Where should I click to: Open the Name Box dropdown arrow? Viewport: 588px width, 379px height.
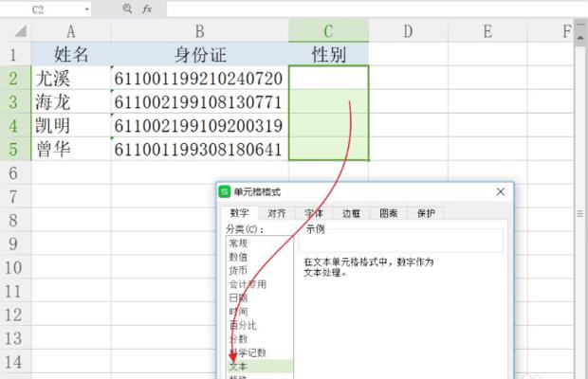pos(87,9)
